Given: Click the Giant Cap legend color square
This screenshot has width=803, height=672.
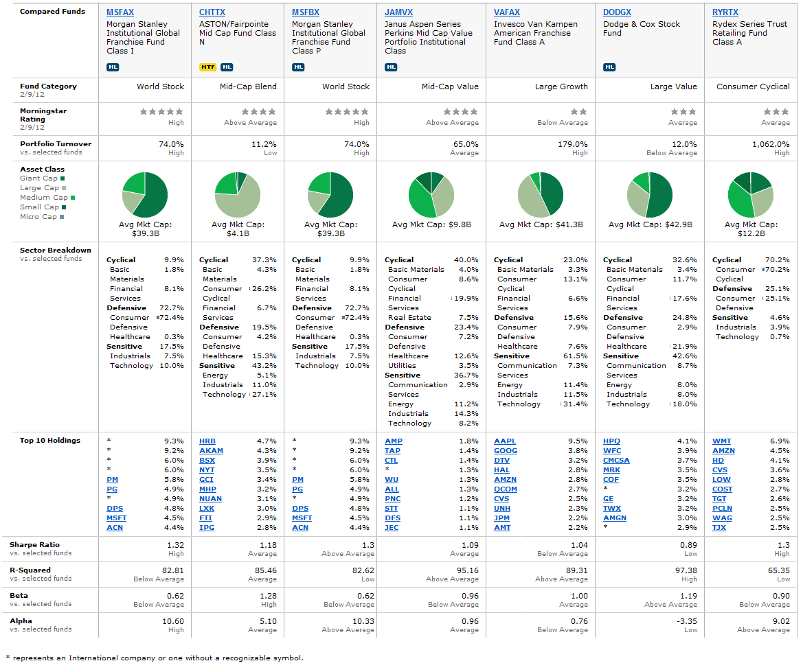Looking at the screenshot, I should point(63,178).
